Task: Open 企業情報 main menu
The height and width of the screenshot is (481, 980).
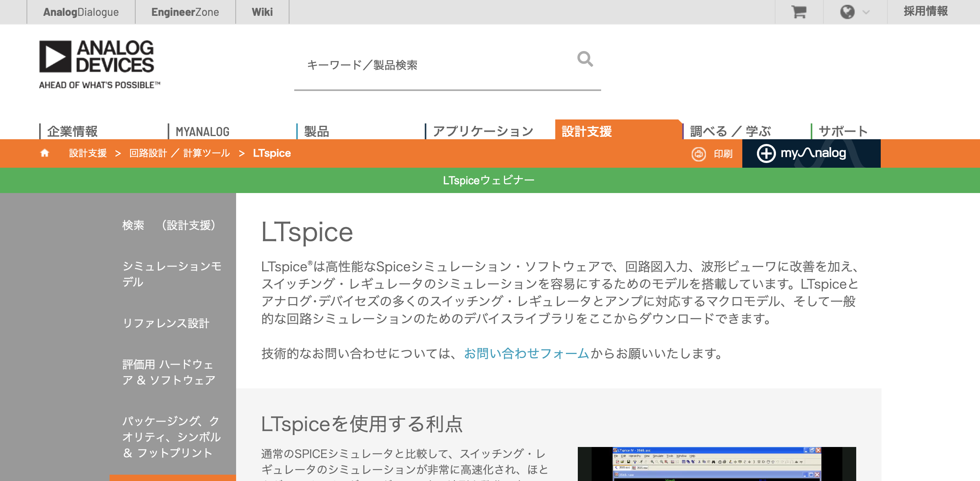Action: (x=72, y=131)
